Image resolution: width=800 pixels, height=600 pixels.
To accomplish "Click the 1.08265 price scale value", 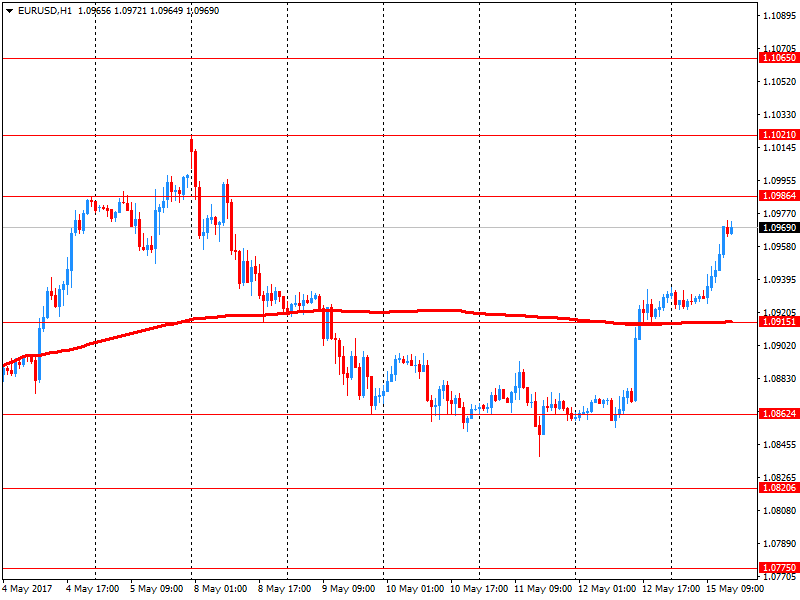I will click(780, 478).
